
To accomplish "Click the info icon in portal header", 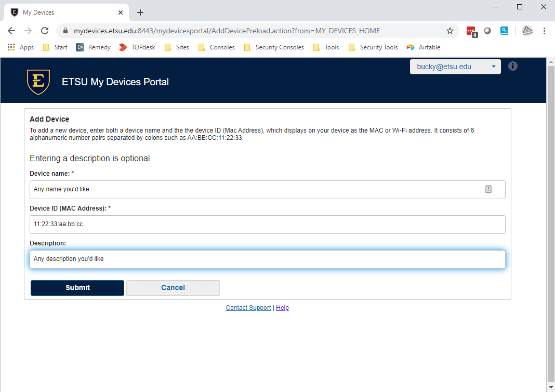I will point(512,66).
